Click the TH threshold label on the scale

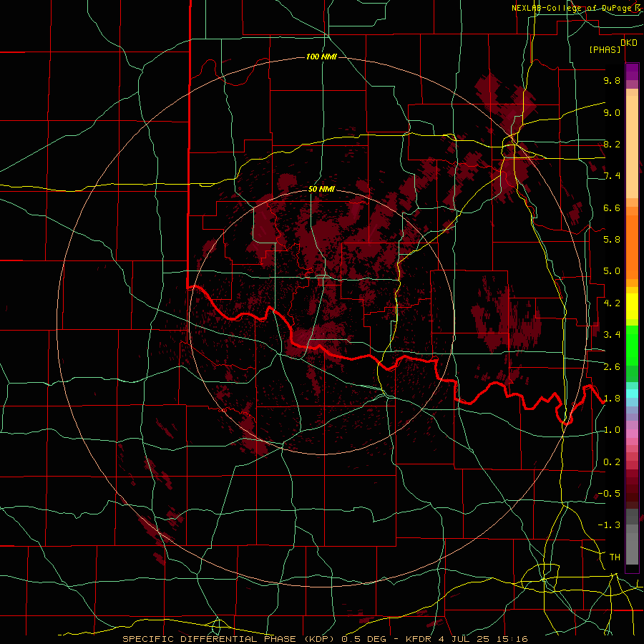[x=615, y=557]
